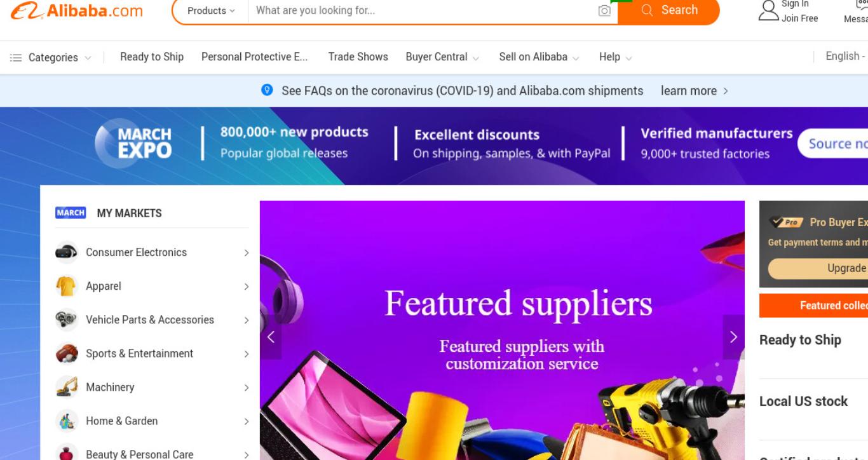Go to previous banner slide arrow

(x=271, y=337)
